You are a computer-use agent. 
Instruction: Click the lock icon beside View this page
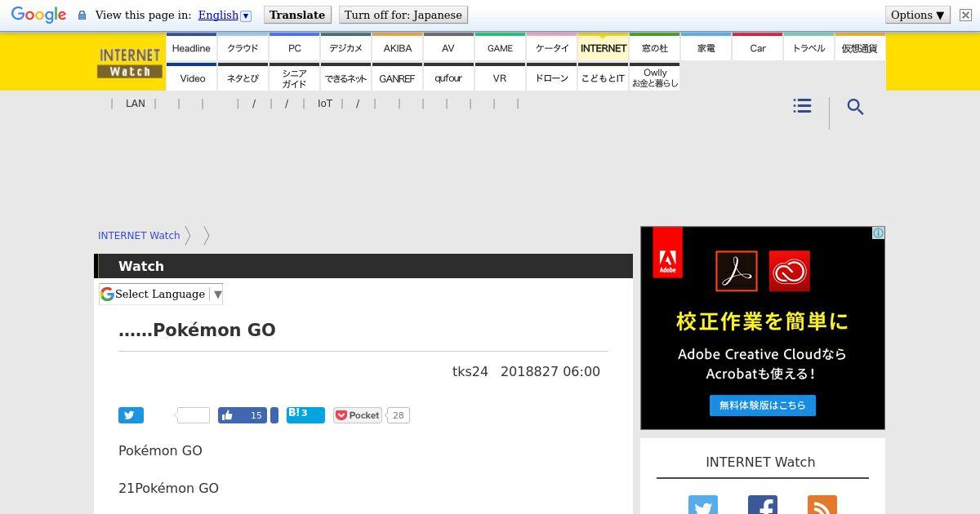coord(82,16)
